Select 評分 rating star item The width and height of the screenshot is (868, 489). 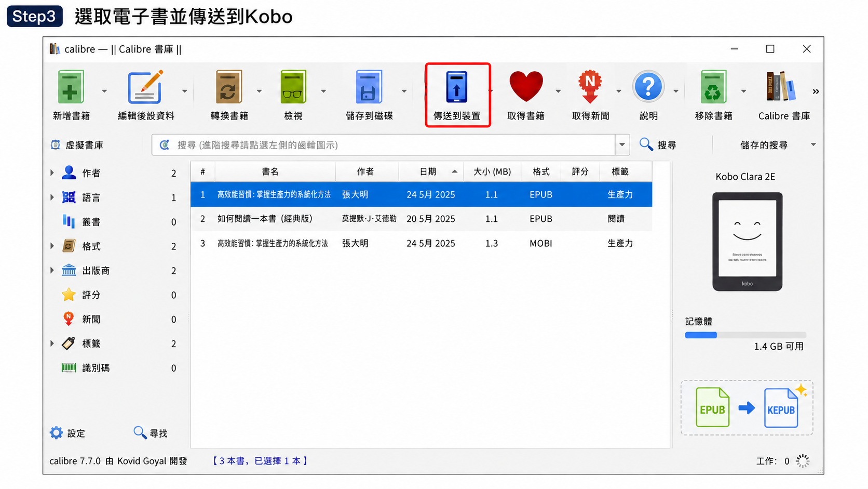click(91, 295)
